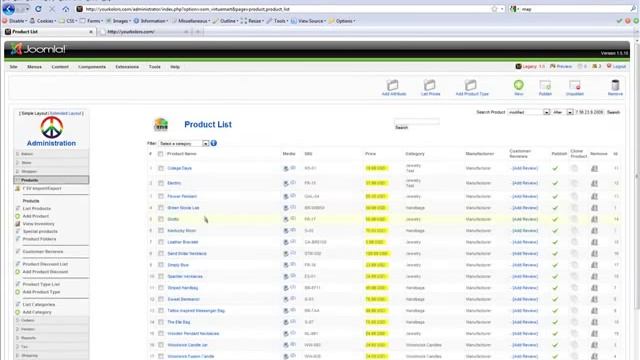Screen dimensions: 640x360
Task: Click the List Categories sidebar link
Action: point(39,304)
